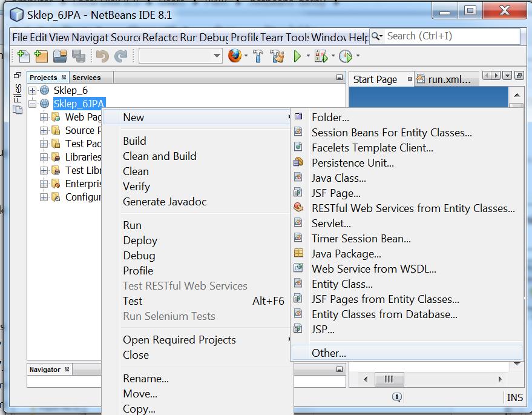Viewport: 532px width, 415px height.
Task: Click the Firefox browser icon in the toolbar
Action: [234, 56]
